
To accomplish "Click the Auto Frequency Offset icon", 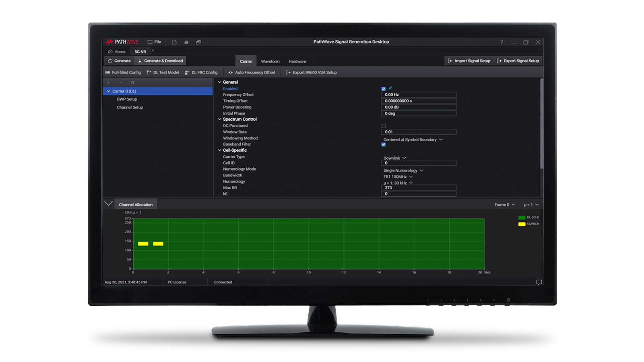I will 230,72.
